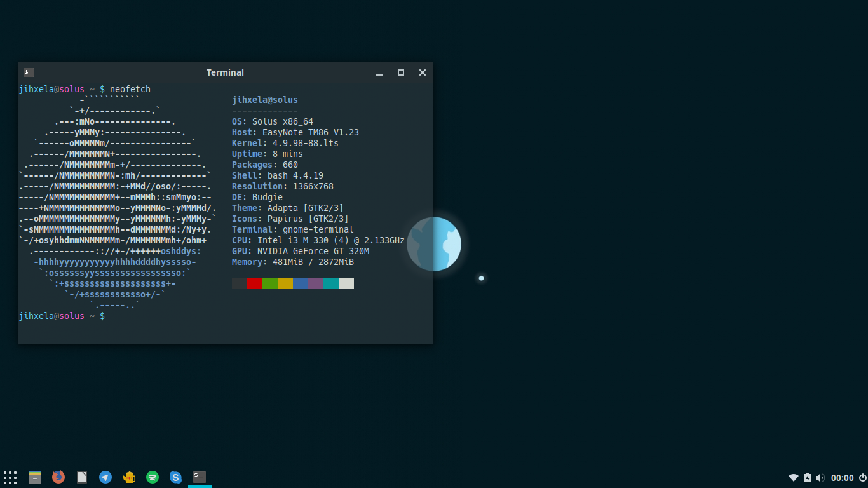Viewport: 868px width, 488px height.
Task: Open the Budgie applications menu grid
Action: 10,477
